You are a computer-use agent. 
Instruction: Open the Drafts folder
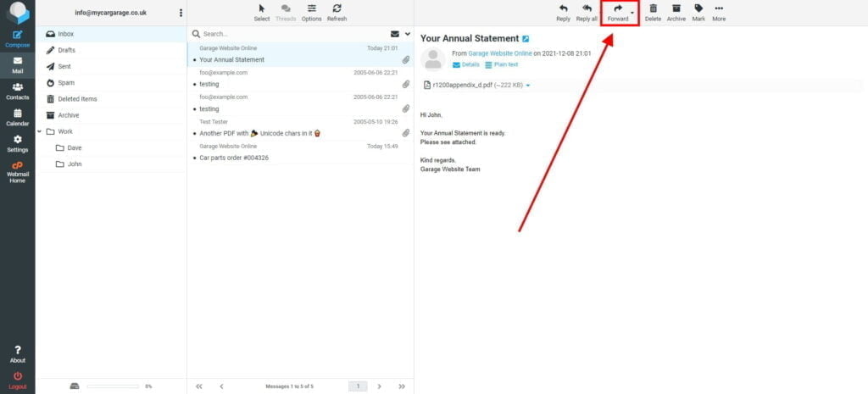pyautogui.click(x=111, y=50)
